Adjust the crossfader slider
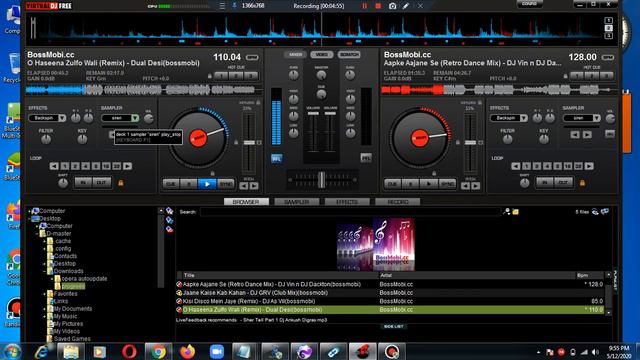Viewport: 640px width, 360px height. coord(322,180)
